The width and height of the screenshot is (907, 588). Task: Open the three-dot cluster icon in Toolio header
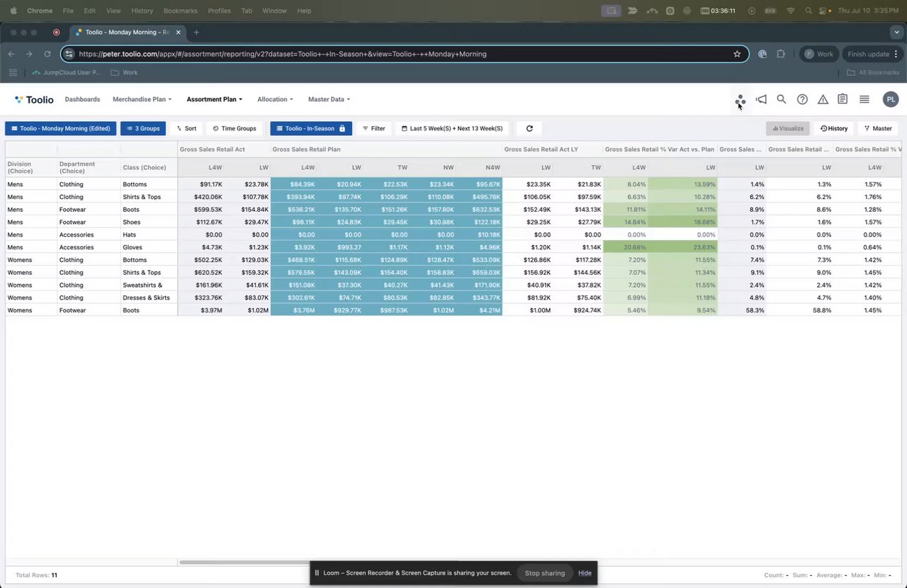click(740, 100)
